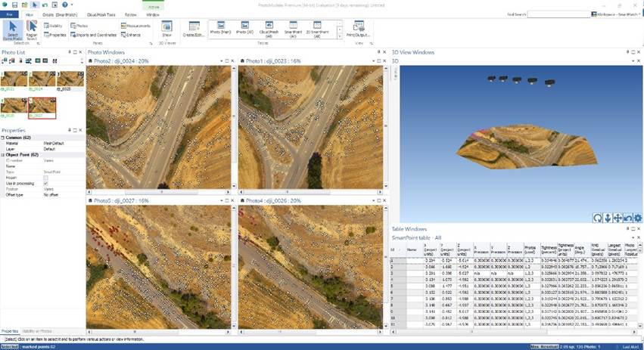Toggle the Use in processing checkbox
644x350 pixels.
pos(45,183)
